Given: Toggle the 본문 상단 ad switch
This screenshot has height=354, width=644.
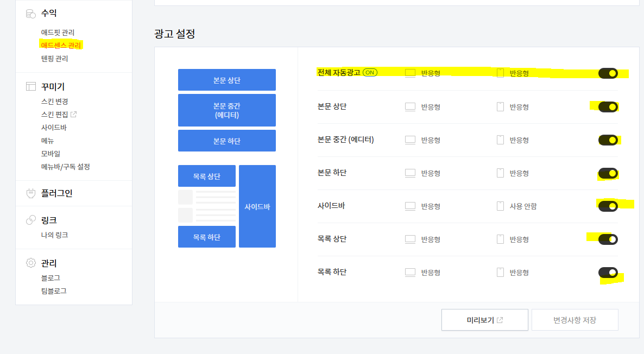Looking at the screenshot, I should coord(608,107).
